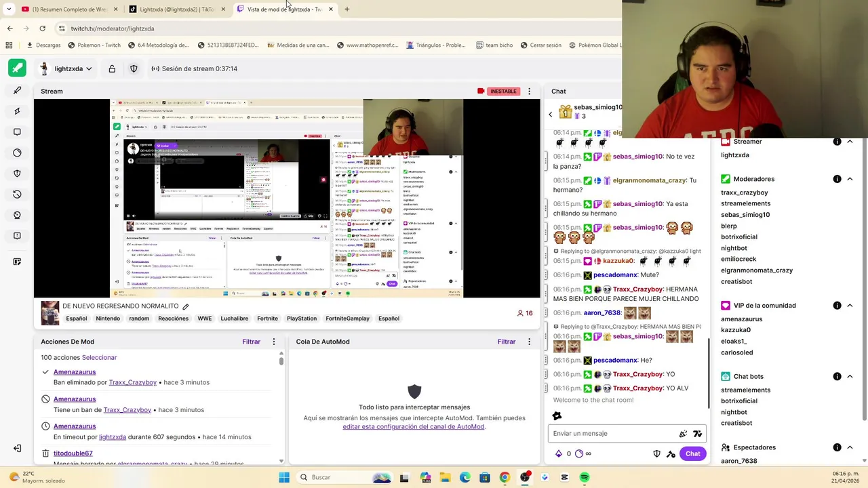This screenshot has height=488, width=868.
Task: Click the slashed-circle history icon in sidebar
Action: [17, 194]
